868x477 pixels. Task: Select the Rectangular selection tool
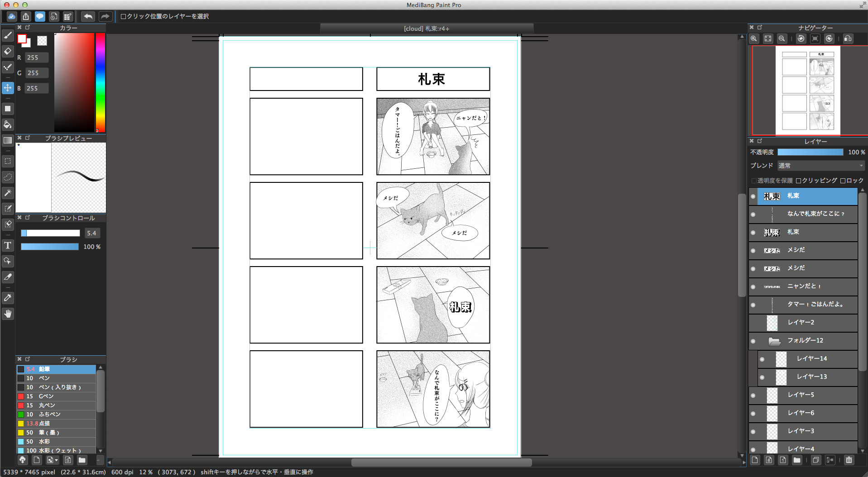pos(8,161)
